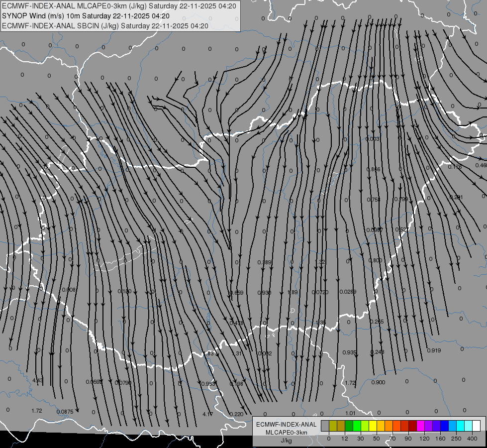Click the legend tick label 50

point(377,439)
